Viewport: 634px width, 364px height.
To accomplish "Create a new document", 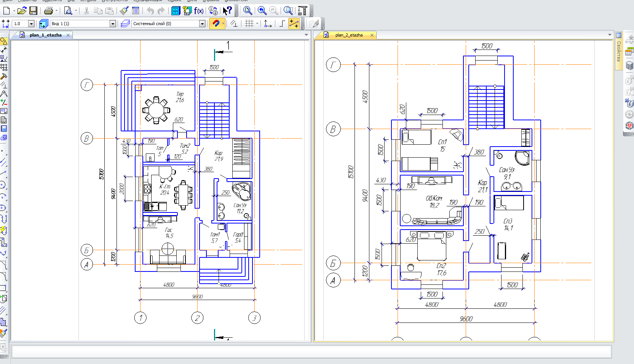I will point(6,11).
